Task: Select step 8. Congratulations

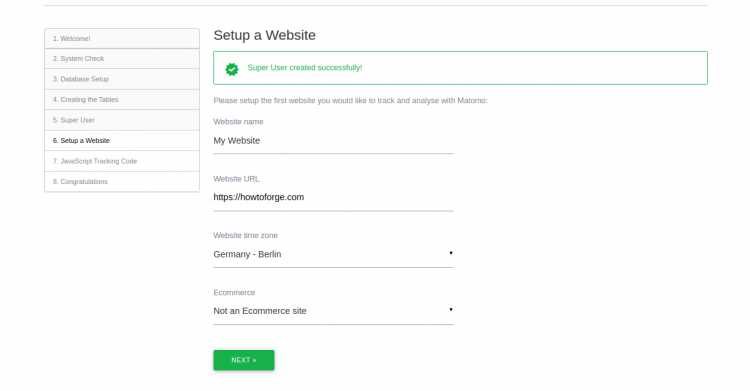Action: click(x=122, y=182)
